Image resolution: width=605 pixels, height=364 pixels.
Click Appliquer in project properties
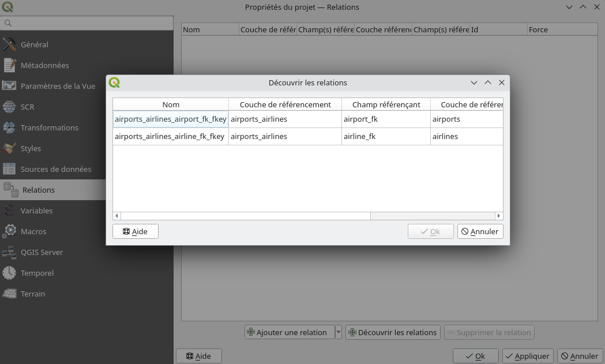click(528, 357)
